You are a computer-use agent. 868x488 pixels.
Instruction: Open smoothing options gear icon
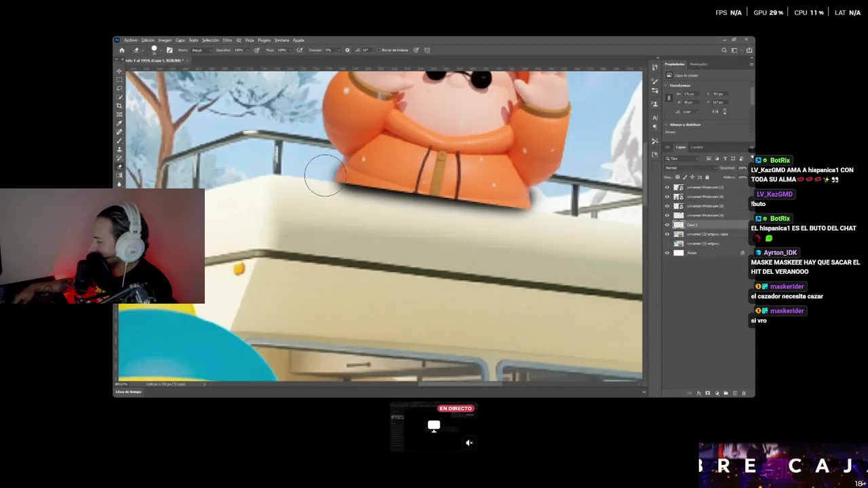coord(348,50)
